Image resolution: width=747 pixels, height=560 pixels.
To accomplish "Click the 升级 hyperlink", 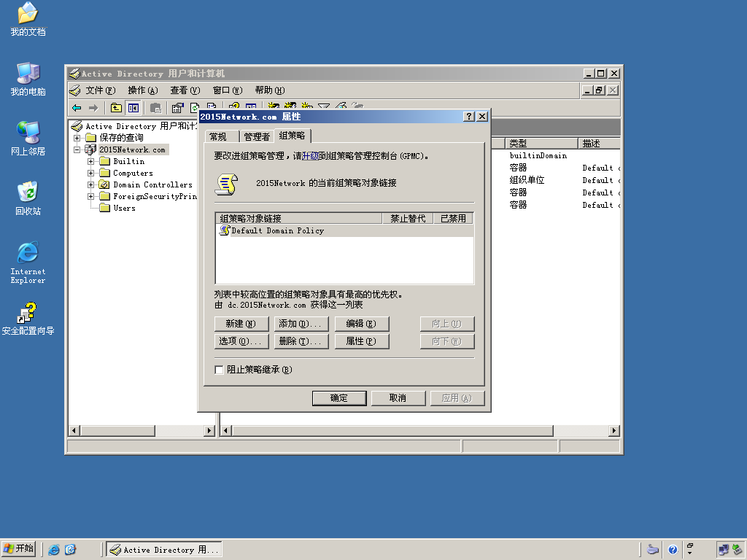I will coord(310,156).
